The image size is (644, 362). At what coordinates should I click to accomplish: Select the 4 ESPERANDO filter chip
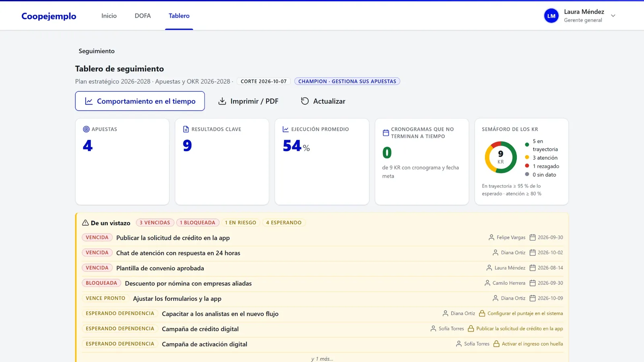(284, 222)
